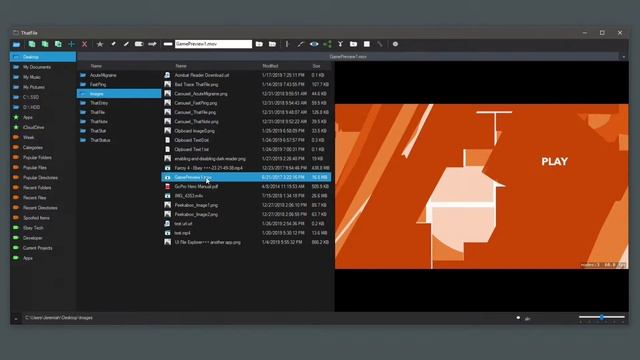Click the blue open-folder icon in the toolbar

(16, 44)
